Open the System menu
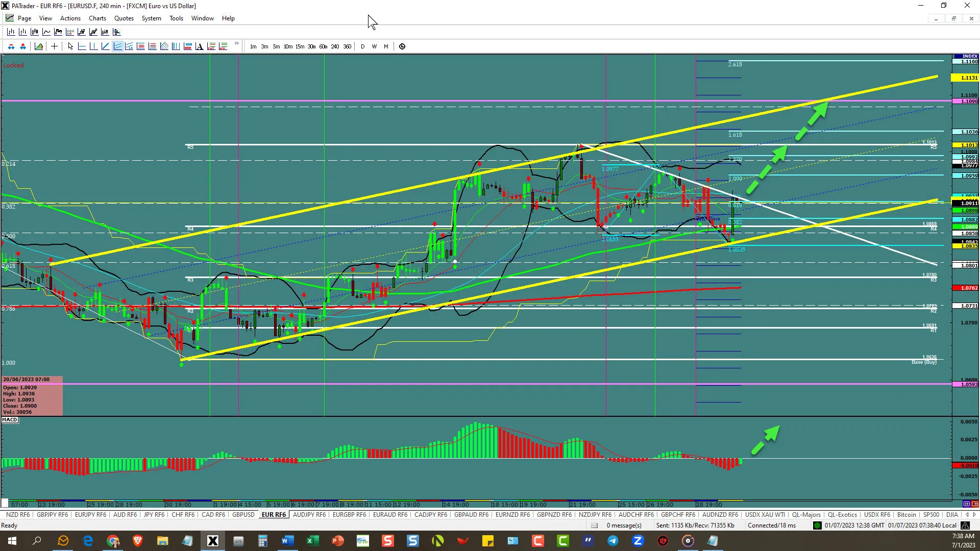980x551 pixels. (x=151, y=18)
